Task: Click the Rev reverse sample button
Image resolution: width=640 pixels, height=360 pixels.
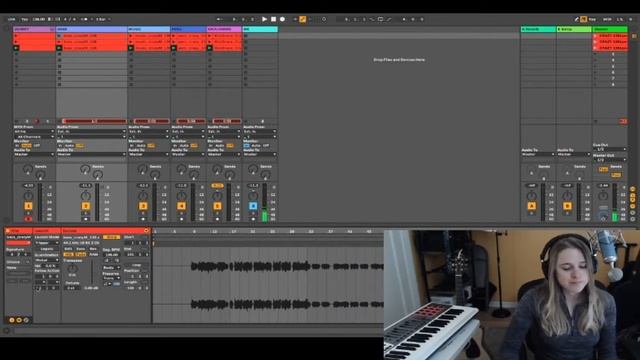Action: pos(93,249)
